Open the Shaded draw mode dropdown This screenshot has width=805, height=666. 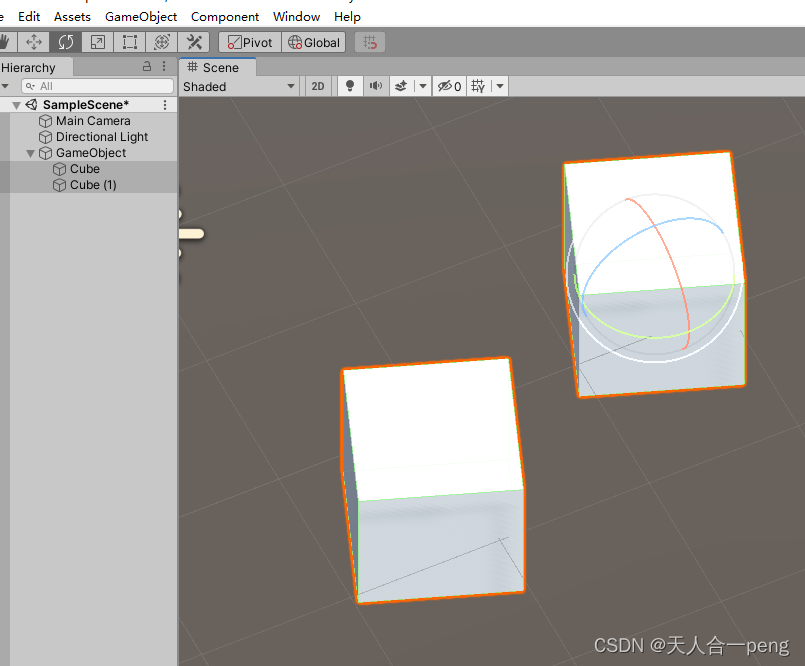[238, 86]
